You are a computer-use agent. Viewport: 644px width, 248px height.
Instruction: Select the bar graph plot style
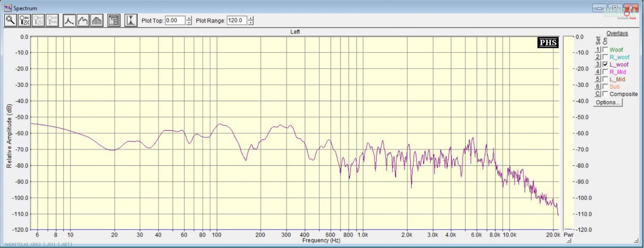(97, 20)
